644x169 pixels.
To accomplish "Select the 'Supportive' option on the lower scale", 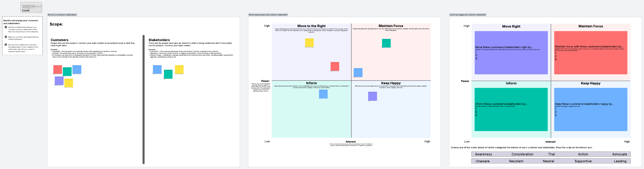I will click(583, 161).
